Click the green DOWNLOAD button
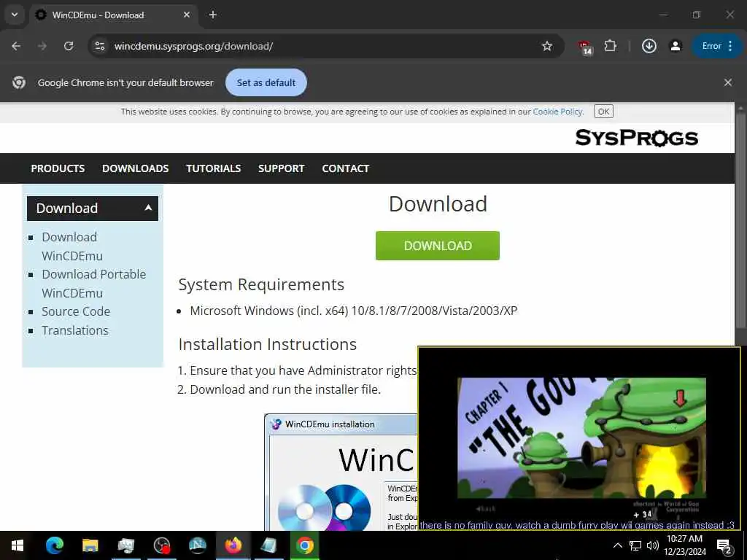Viewport: 747px width, 560px height. [x=438, y=246]
